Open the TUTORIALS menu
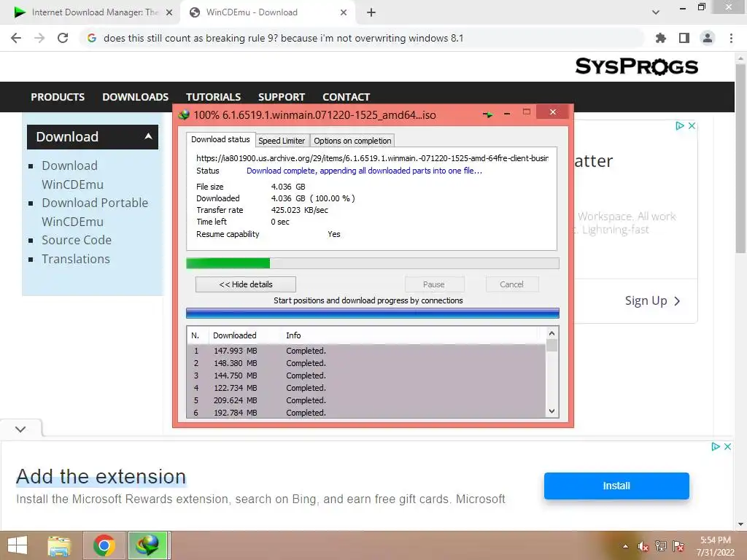 [214, 97]
